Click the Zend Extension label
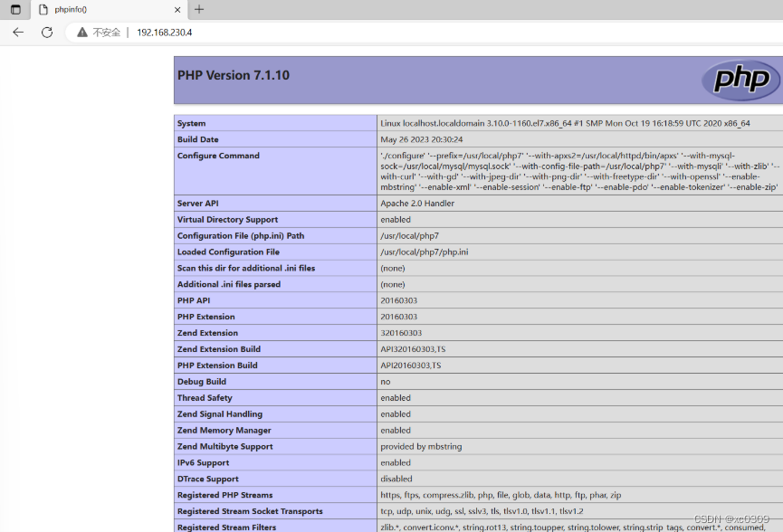The image size is (783, 532). pyautogui.click(x=207, y=333)
